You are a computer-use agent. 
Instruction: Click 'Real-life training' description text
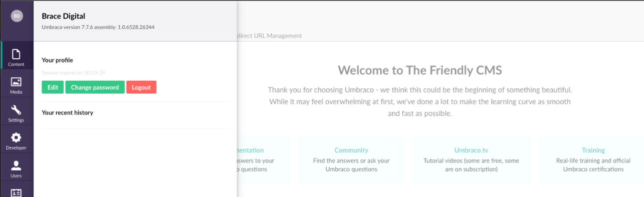point(593,165)
